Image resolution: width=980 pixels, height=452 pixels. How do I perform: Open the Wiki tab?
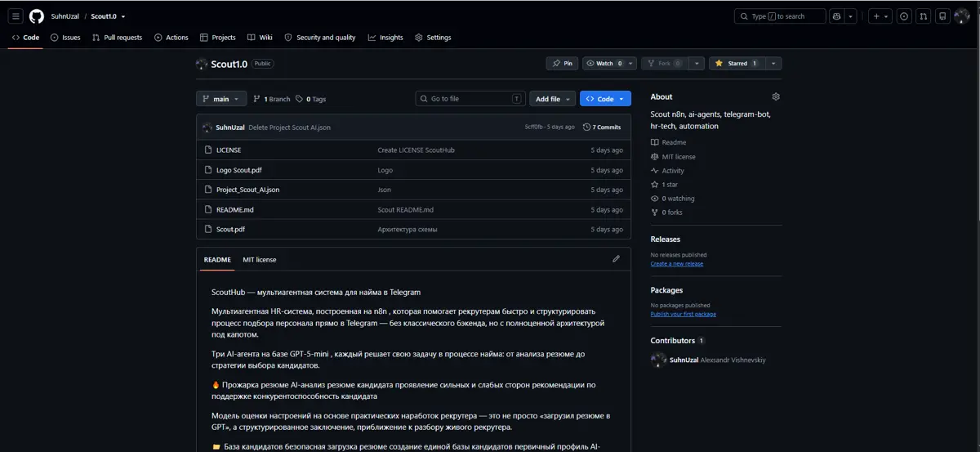(260, 38)
